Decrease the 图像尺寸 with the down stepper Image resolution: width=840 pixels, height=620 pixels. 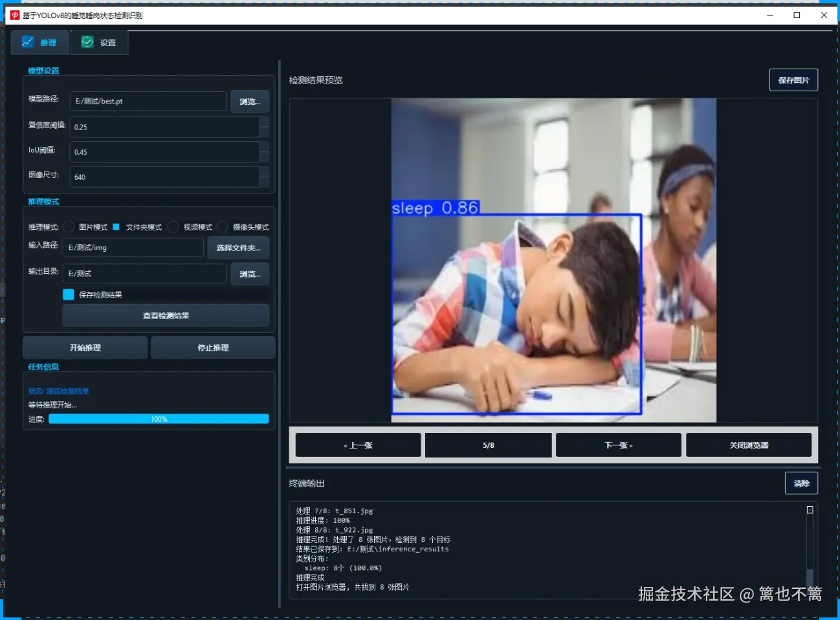pyautogui.click(x=264, y=182)
